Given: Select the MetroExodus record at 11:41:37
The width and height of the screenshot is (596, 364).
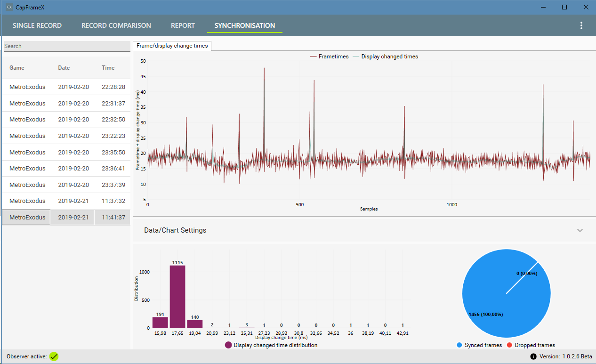Looking at the screenshot, I should (66, 218).
